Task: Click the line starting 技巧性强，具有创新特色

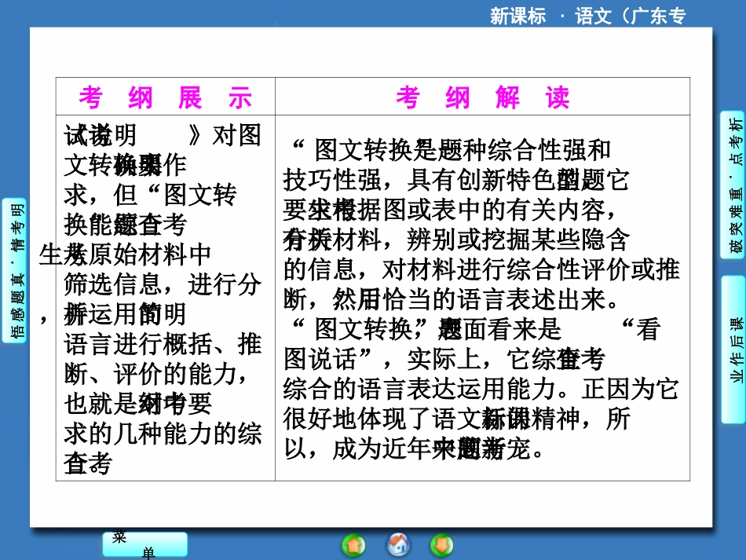Action: click(456, 181)
